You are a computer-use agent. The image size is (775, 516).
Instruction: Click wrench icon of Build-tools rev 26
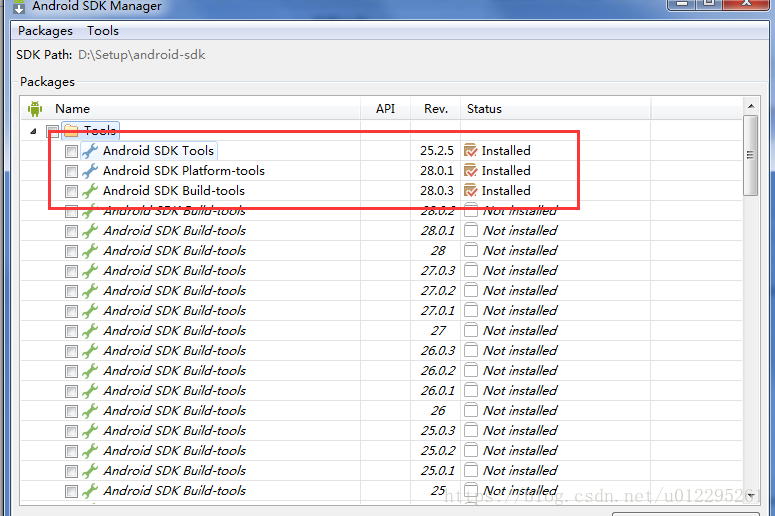click(x=90, y=411)
